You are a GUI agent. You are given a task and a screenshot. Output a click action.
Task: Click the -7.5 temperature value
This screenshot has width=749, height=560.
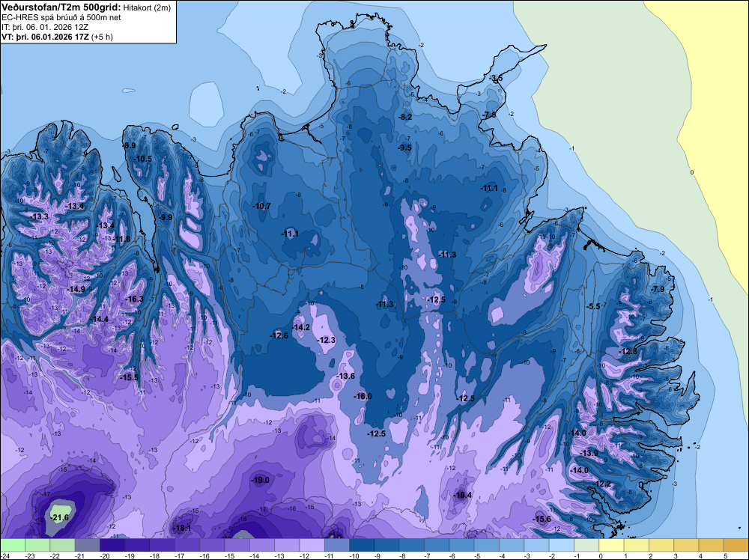490,115
